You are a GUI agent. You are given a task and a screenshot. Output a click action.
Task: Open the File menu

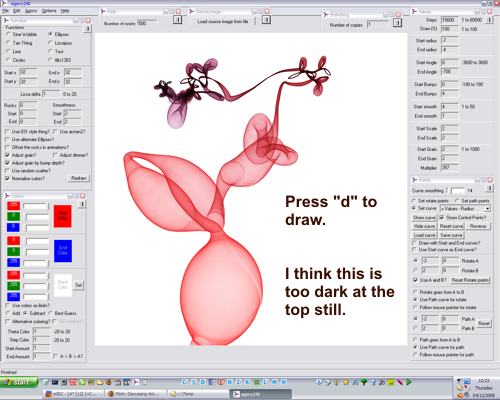[6, 11]
